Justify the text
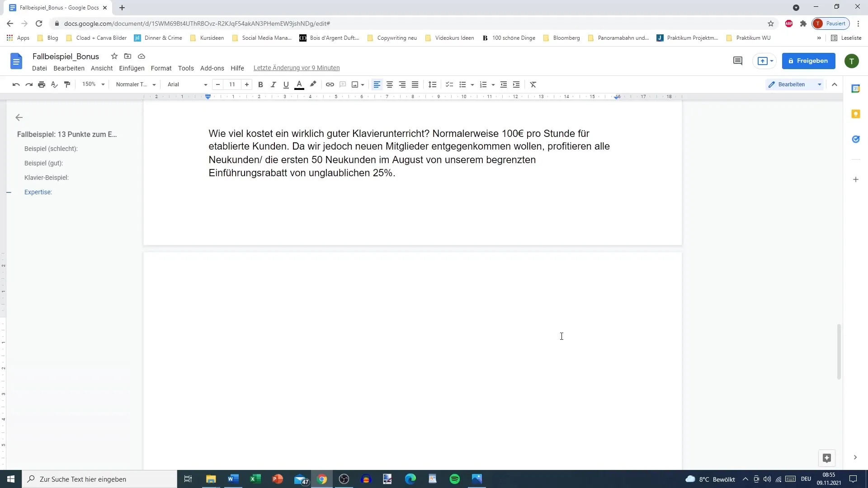This screenshot has height=488, width=868. pos(415,84)
